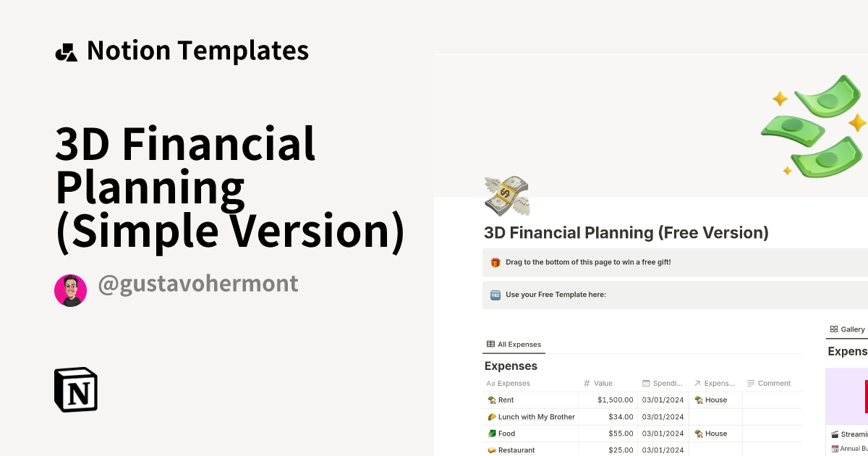Click the Notion Templates shapes logo icon
The height and width of the screenshot is (456, 868).
(x=66, y=51)
